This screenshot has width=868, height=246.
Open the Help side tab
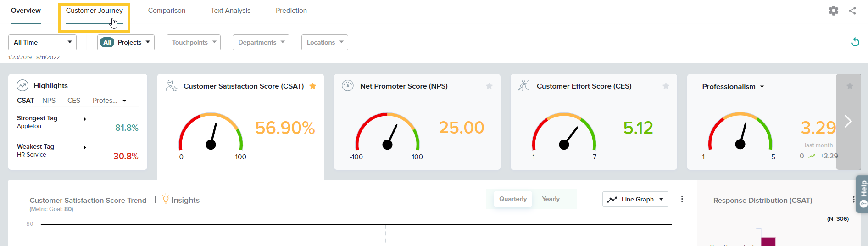coord(862,194)
